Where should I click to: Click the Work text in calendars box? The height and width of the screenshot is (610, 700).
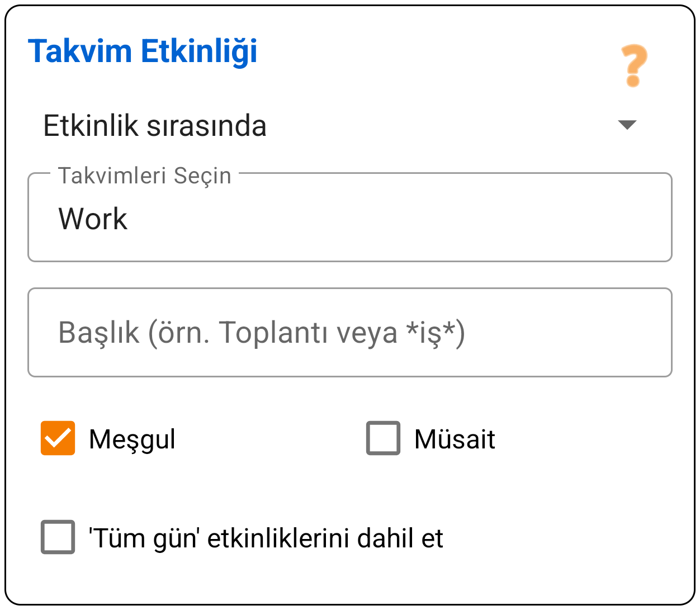click(93, 219)
